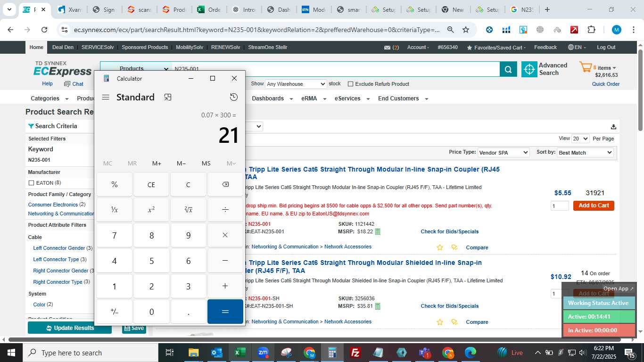The image size is (644, 362).
Task: Click the M+ memory add button
Action: coord(157,164)
